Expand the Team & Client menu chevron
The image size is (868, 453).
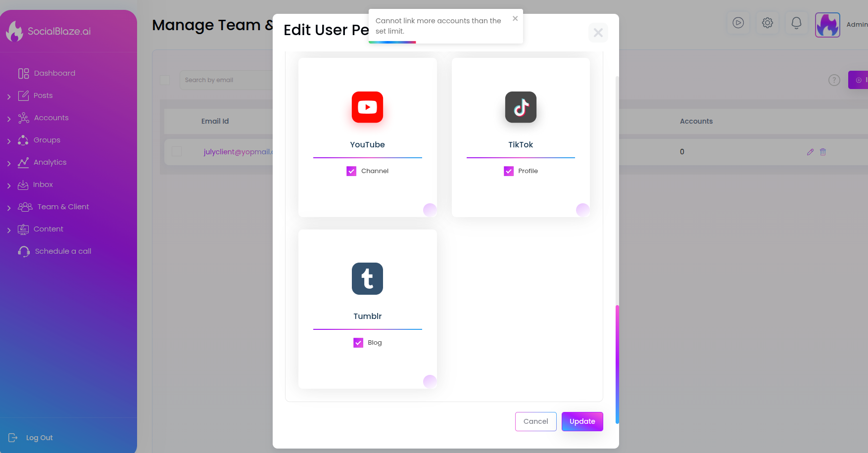(9, 208)
